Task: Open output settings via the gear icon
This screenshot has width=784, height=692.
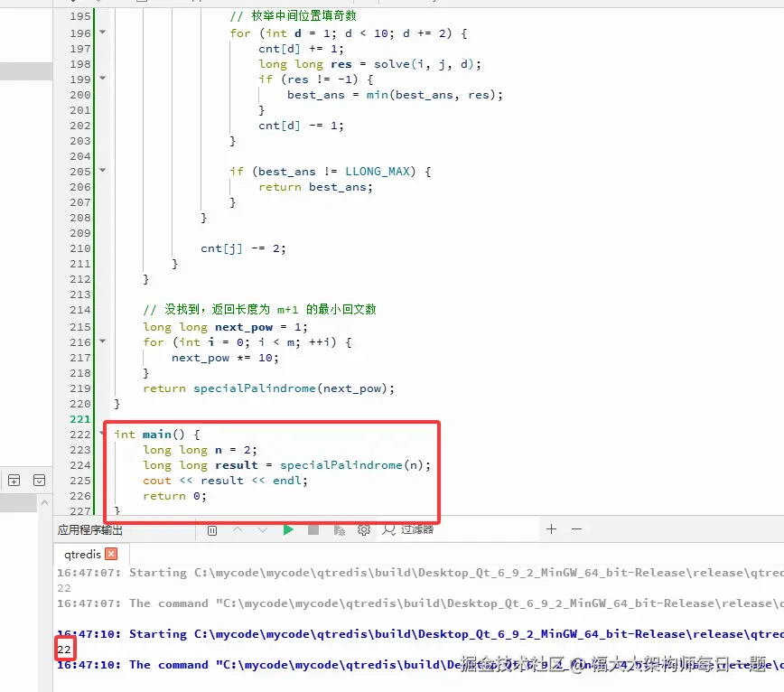Action: [x=364, y=530]
